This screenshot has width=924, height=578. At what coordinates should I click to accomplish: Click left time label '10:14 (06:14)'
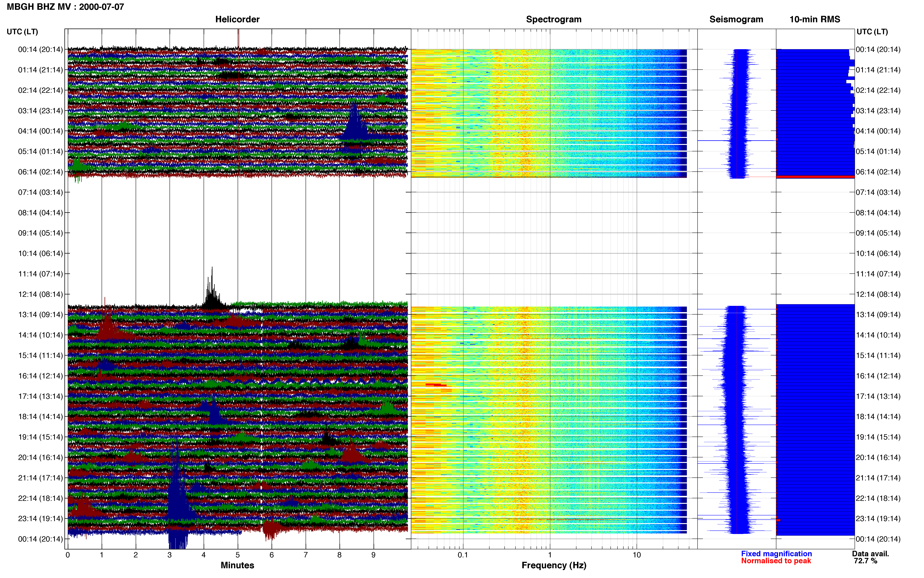pos(41,253)
